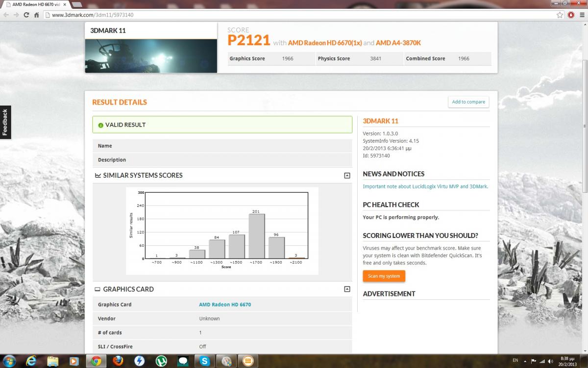The height and width of the screenshot is (368, 588).
Task: Open AMD Radeon HD 6670(1x) link in score header
Action: click(325, 43)
